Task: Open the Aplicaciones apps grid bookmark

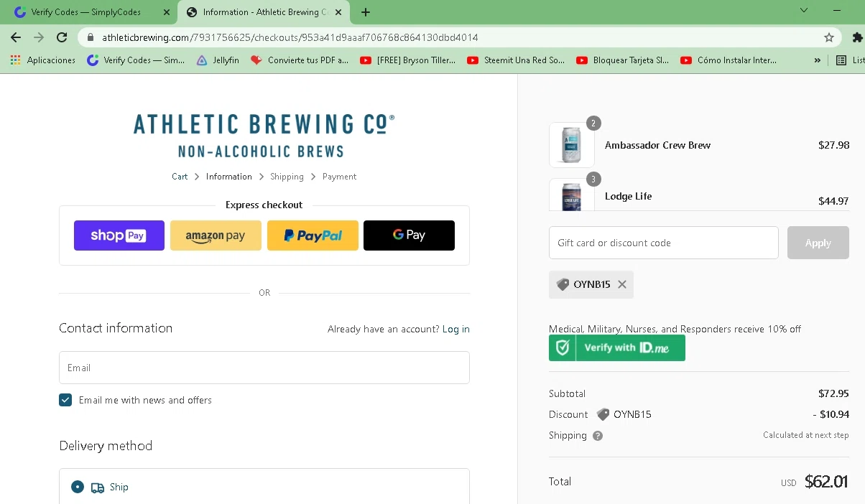Action: click(43, 60)
